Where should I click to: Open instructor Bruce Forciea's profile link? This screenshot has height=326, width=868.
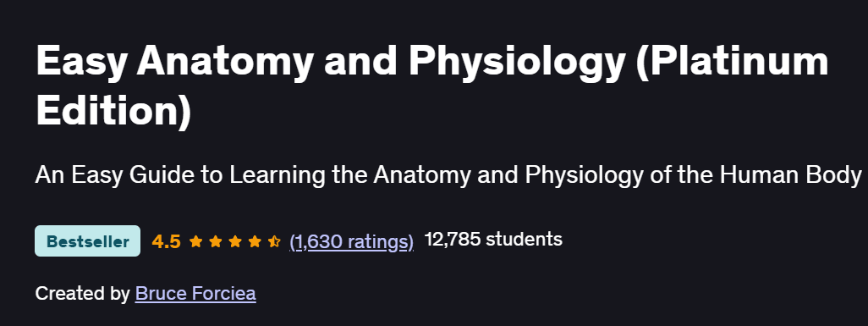[x=195, y=293]
